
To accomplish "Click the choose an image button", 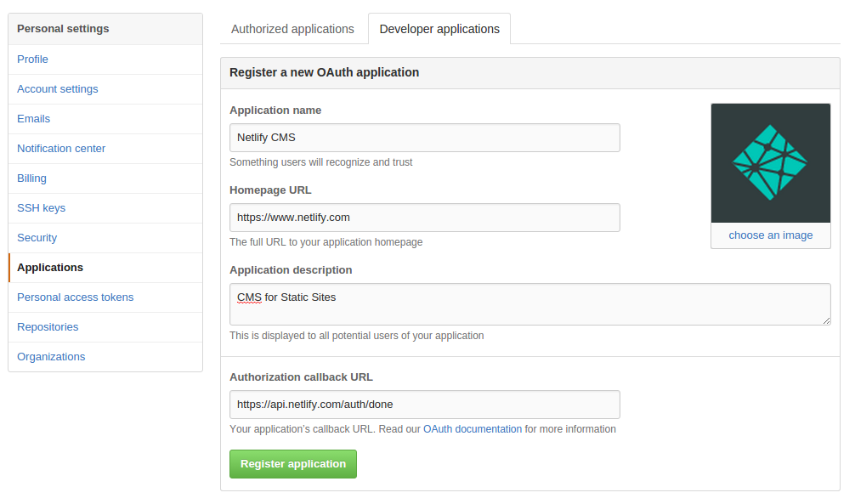I will [770, 235].
